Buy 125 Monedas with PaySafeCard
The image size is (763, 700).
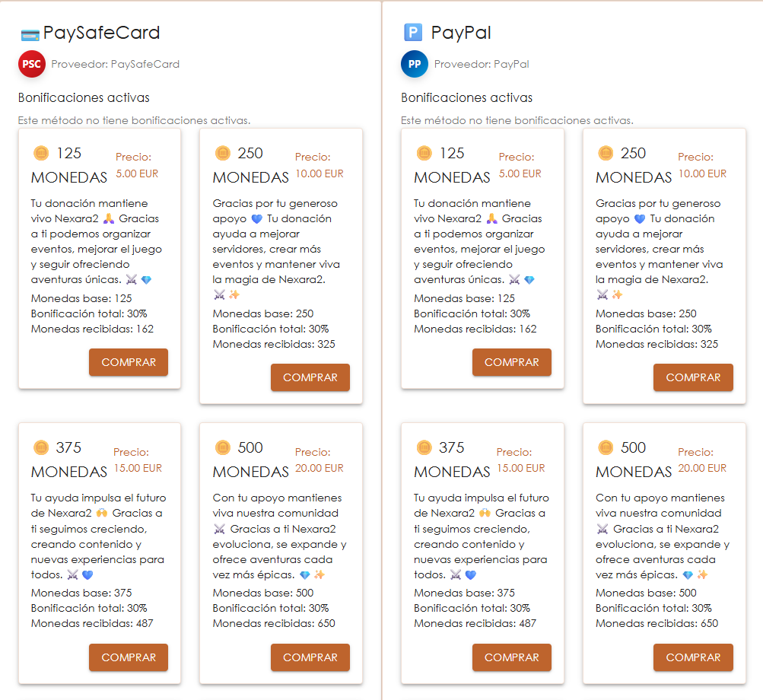pyautogui.click(x=129, y=362)
